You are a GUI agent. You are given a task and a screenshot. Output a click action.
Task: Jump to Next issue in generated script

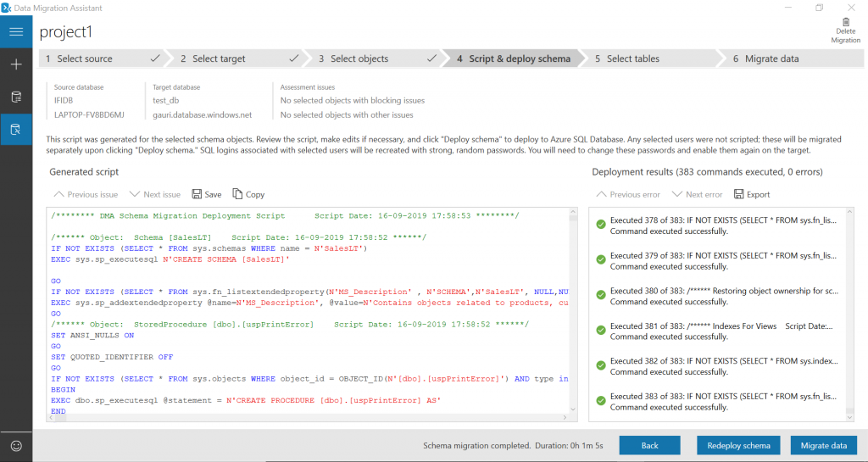click(x=155, y=194)
